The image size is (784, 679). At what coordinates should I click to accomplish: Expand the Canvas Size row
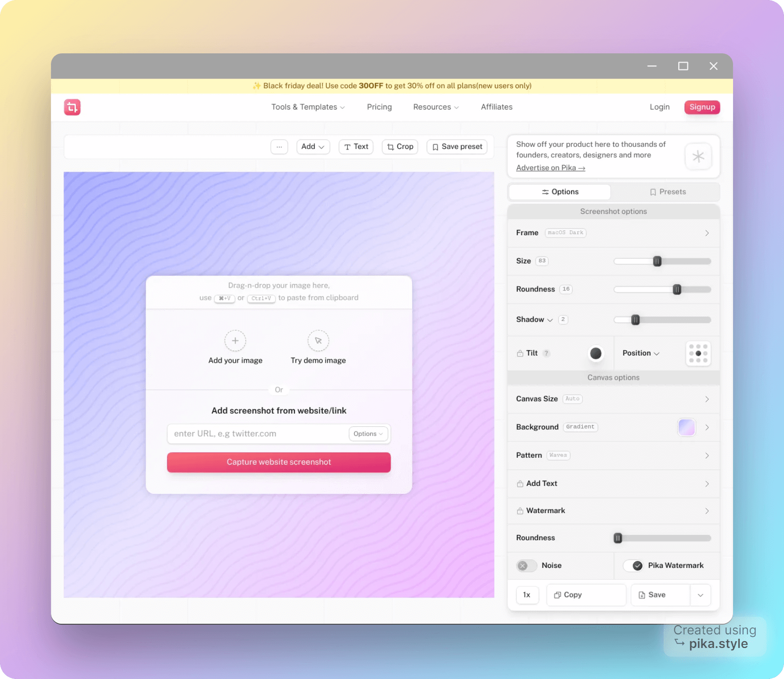click(x=613, y=399)
